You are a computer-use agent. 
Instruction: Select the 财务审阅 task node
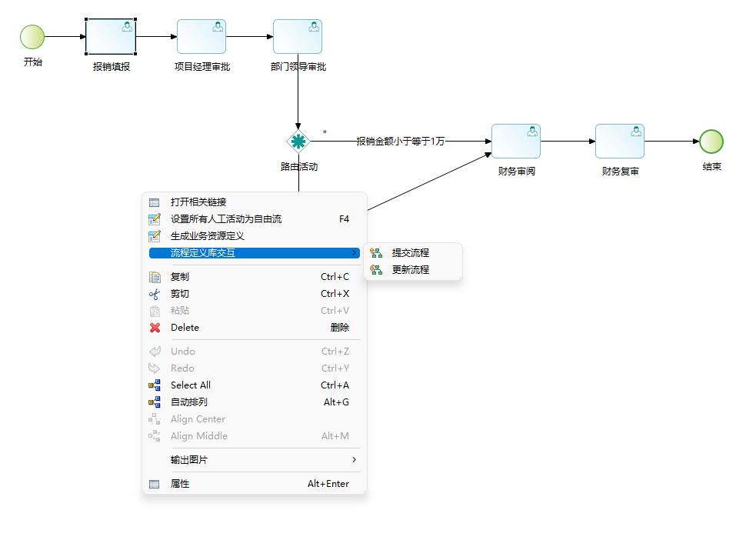pyautogui.click(x=516, y=142)
